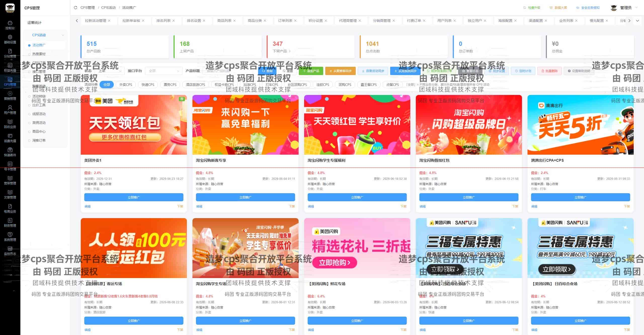The width and height of the screenshot is (644, 335).
Task: Select 热推素材 in the CPS活动 submenu
Action: pos(39,54)
